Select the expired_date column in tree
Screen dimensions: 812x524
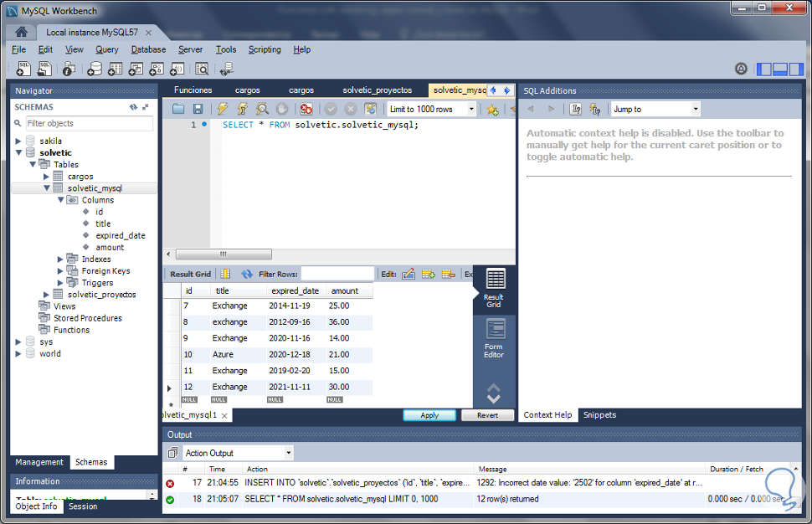(x=121, y=235)
